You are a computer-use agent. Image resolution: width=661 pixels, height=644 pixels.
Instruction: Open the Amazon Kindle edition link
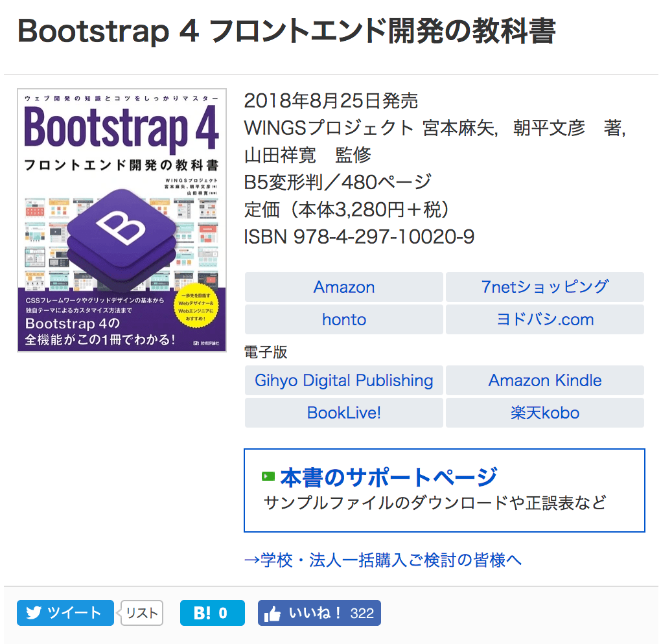[544, 380]
